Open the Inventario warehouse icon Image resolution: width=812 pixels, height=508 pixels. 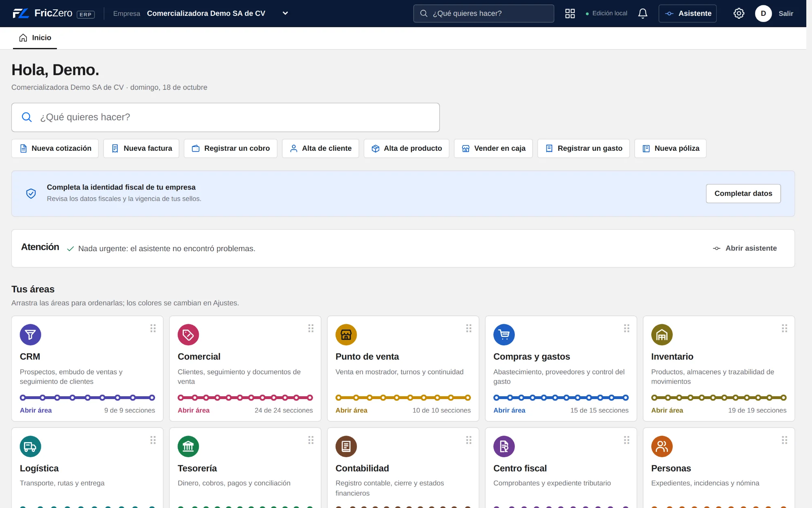point(662,335)
